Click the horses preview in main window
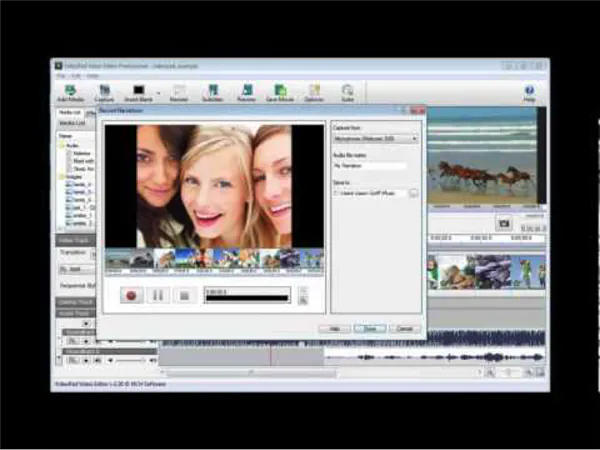Viewport: 600px width, 450px height. coord(482,156)
